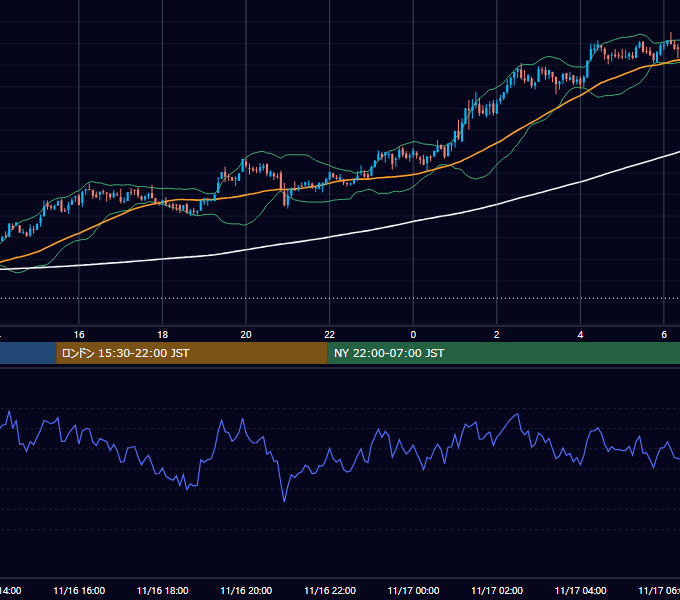This screenshot has height=600, width=680.
Task: Click the 4 hour axis label
Action: (580, 335)
